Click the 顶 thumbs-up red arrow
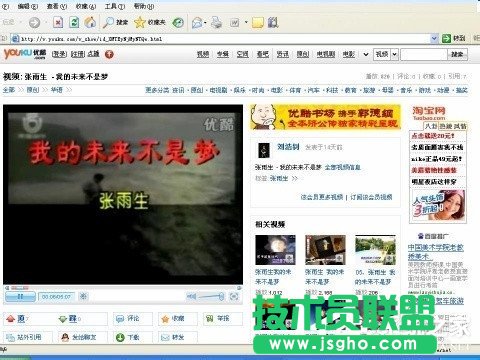This screenshot has height=360, width=480. 11,319
